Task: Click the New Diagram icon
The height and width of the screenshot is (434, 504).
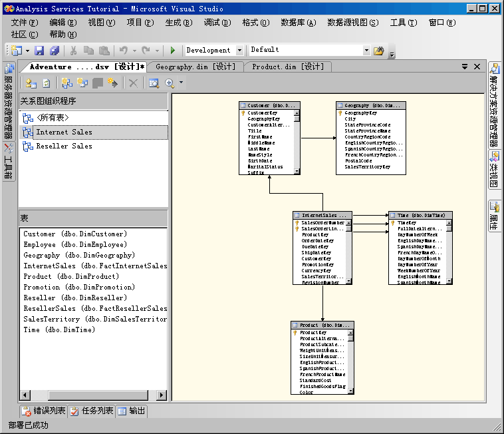Action: coord(66,83)
